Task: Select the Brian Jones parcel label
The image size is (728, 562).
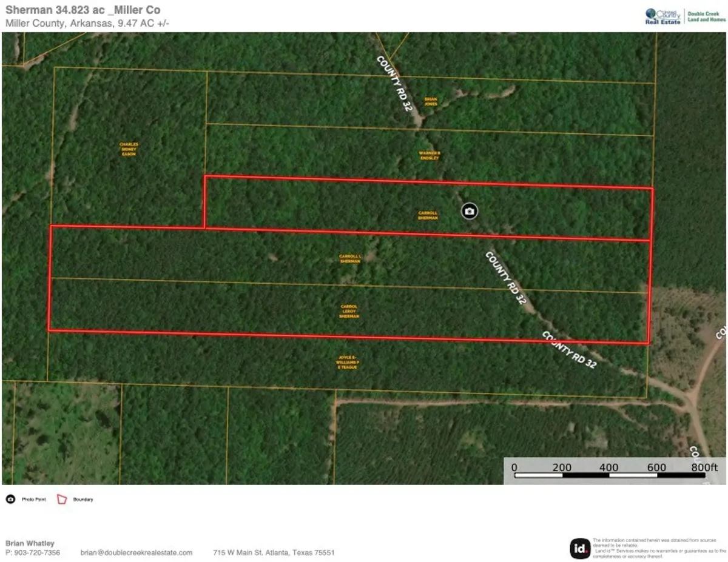Action: tap(430, 101)
